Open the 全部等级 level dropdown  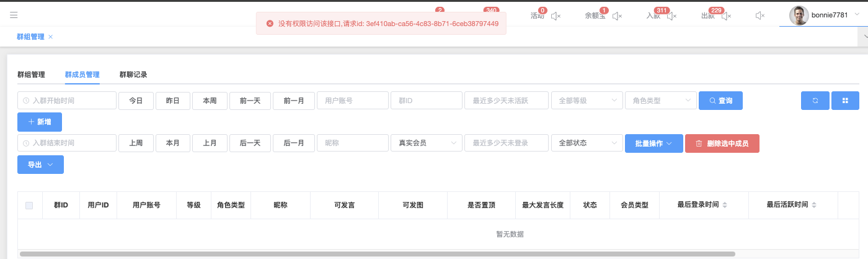pos(587,101)
